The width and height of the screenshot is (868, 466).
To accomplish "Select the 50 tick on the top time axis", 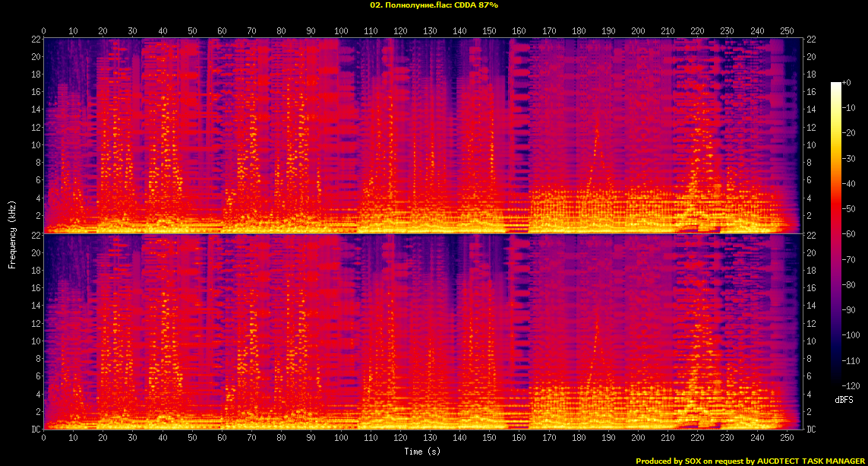I will [192, 31].
